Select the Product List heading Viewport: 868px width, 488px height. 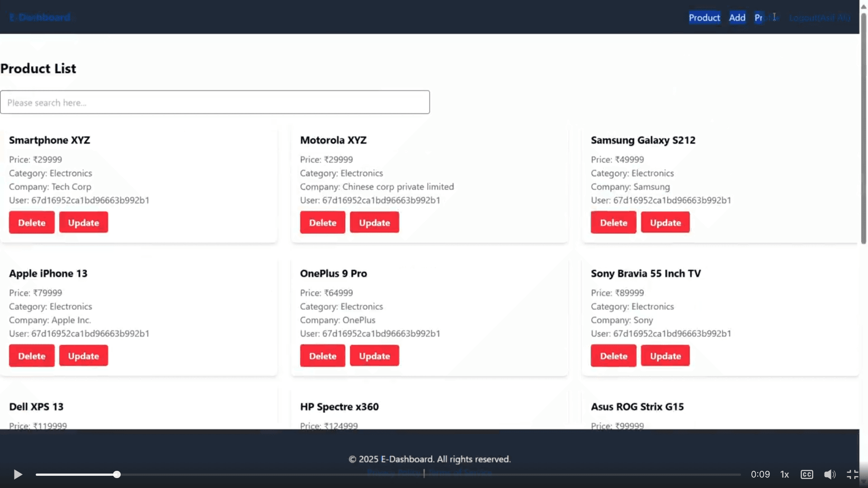click(38, 69)
